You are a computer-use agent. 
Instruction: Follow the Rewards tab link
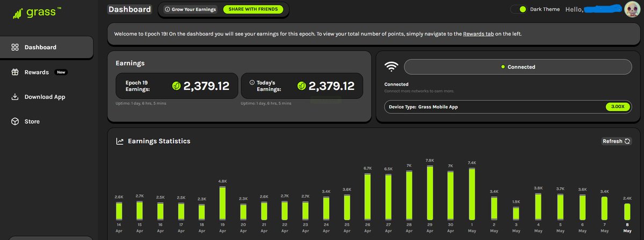pyautogui.click(x=478, y=34)
